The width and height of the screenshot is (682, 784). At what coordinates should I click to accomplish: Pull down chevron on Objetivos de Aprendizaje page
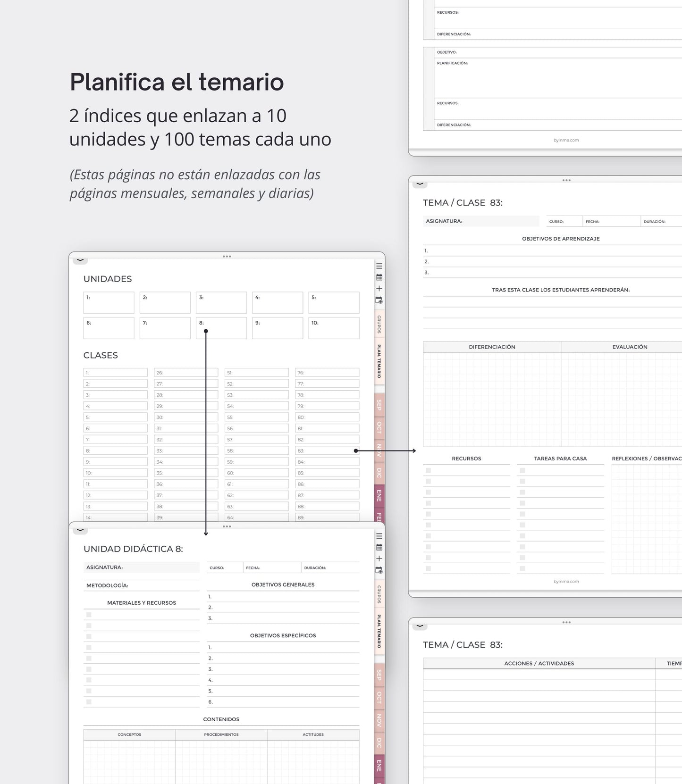[420, 184]
